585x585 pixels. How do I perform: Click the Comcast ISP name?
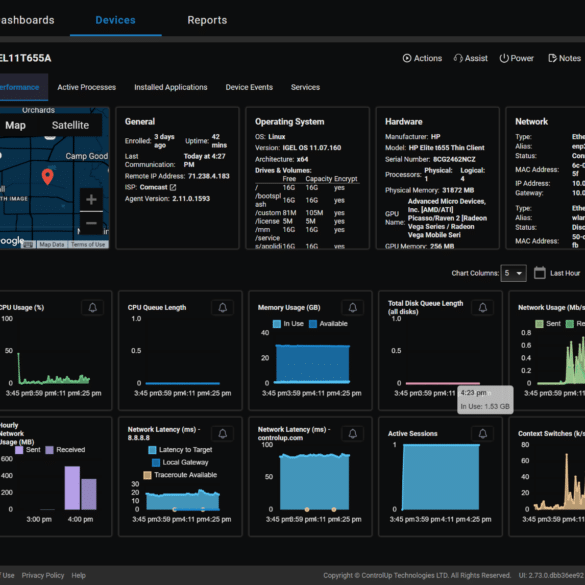pyautogui.click(x=153, y=187)
